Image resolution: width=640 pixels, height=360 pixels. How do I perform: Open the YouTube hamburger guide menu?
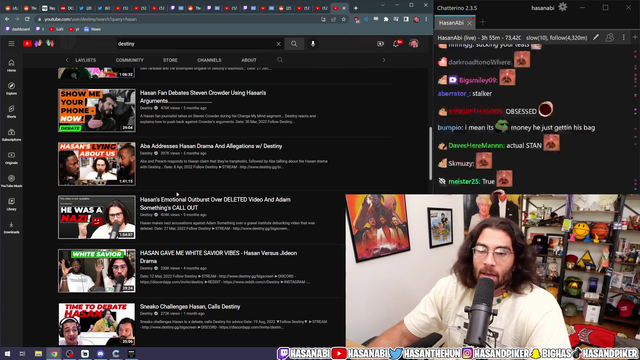tap(11, 44)
